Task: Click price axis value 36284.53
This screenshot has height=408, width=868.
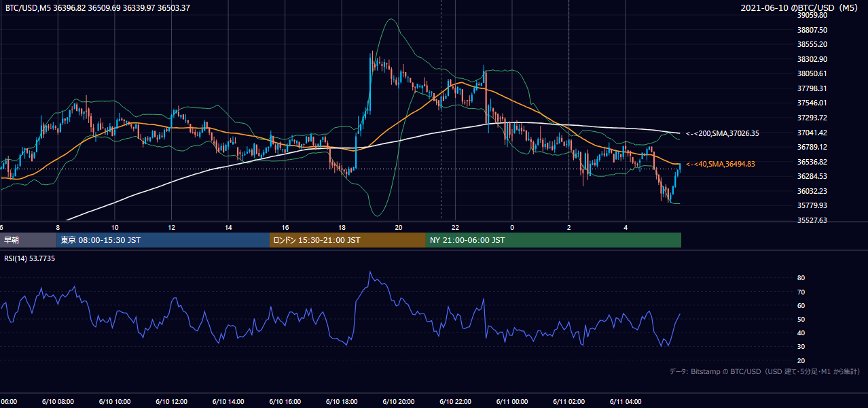Action: click(x=812, y=176)
